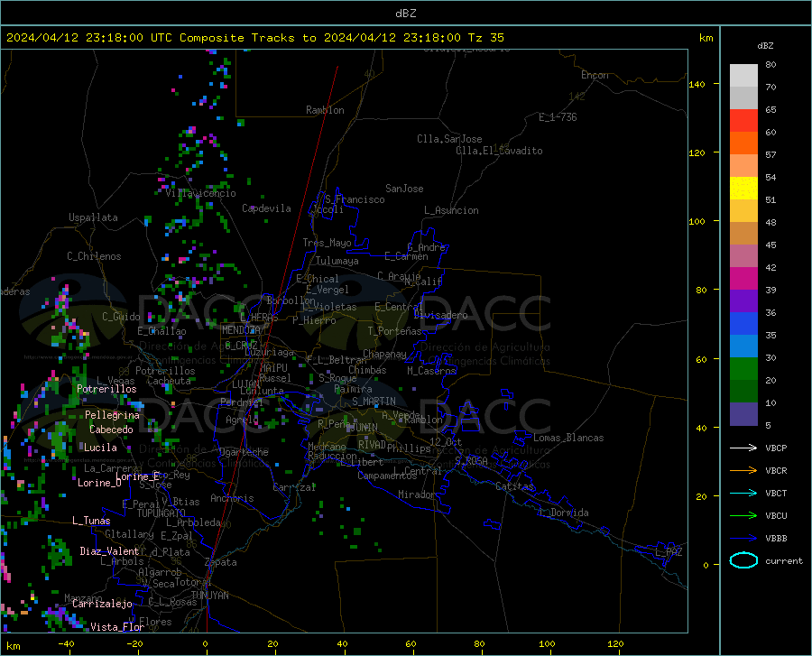The image size is (812, 656).
Task: Click the 'S_Francisco' map label
Action: pyautogui.click(x=355, y=199)
